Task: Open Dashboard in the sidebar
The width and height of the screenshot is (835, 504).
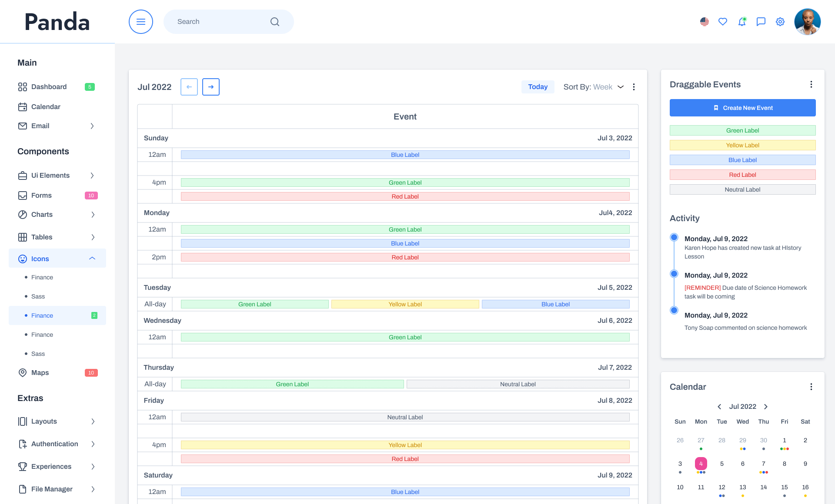Action: 49,87
